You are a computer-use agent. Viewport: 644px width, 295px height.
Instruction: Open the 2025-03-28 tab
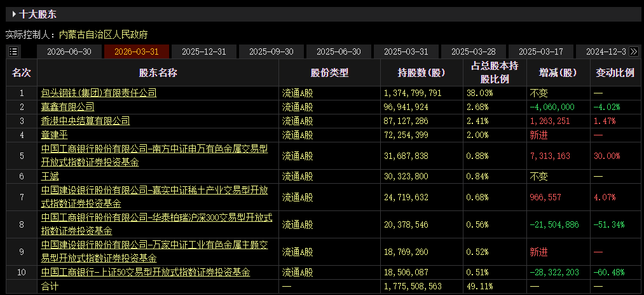click(x=473, y=51)
